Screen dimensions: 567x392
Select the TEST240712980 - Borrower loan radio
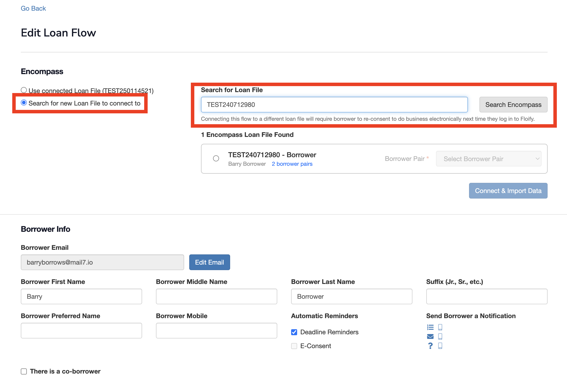(216, 158)
